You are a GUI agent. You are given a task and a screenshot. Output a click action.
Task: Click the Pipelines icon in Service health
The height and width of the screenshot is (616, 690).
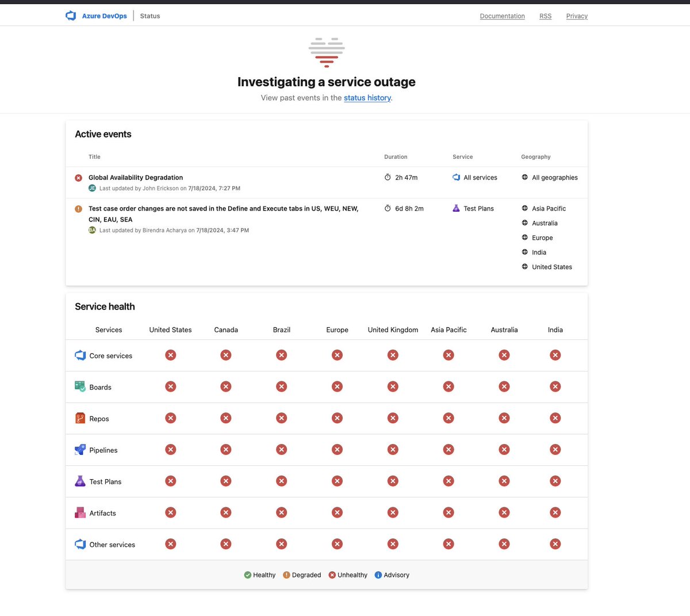(x=80, y=450)
